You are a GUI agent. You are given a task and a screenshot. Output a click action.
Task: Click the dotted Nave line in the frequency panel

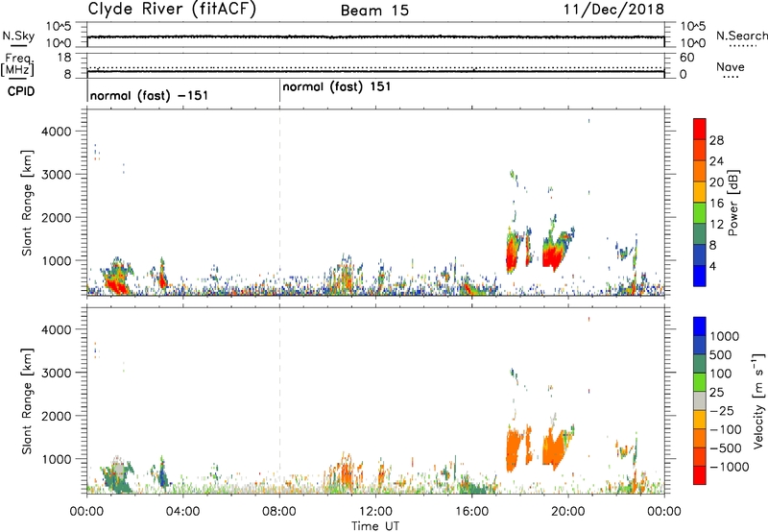click(x=375, y=67)
